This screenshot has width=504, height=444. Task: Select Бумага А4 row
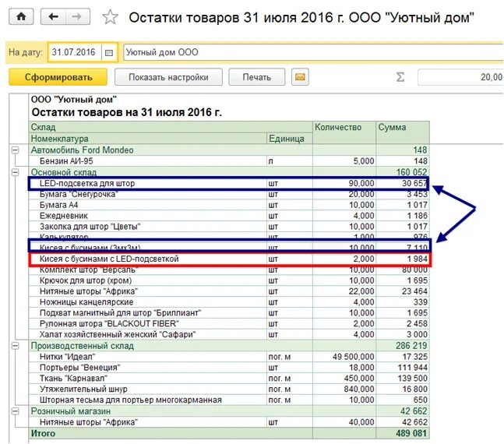click(x=229, y=205)
